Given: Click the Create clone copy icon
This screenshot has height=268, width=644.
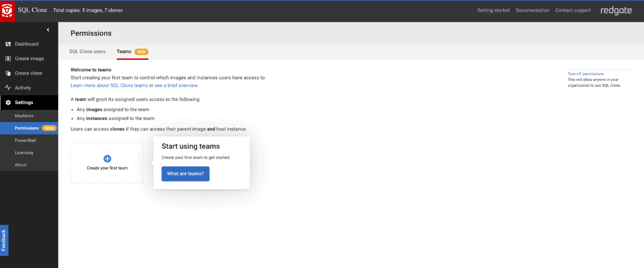Looking at the screenshot, I should (x=8, y=73).
